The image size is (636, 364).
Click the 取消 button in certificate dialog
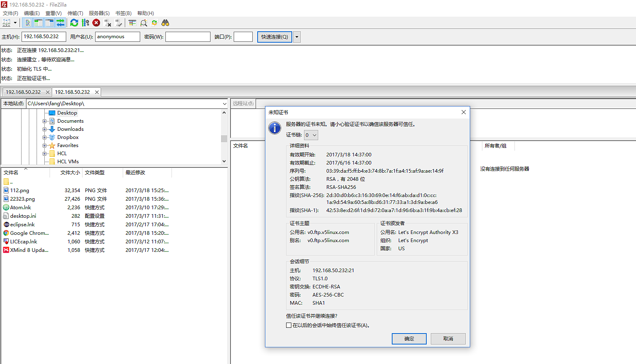coord(448,339)
